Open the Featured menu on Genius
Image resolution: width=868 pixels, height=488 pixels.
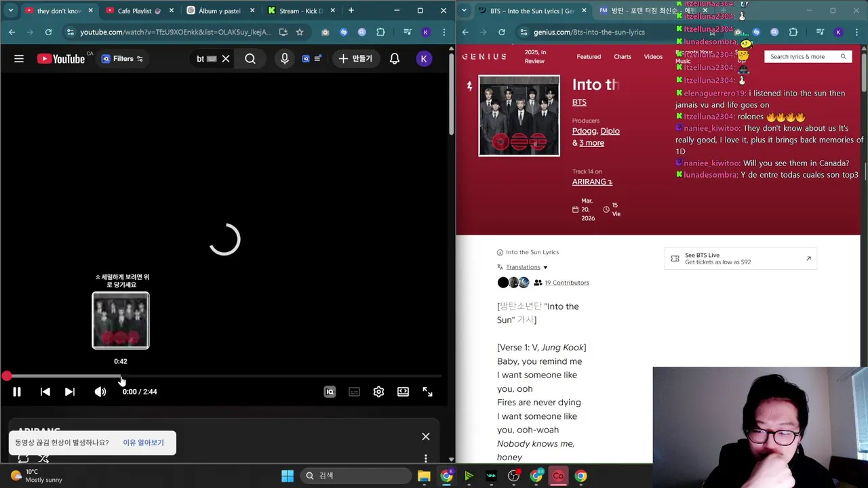point(589,57)
